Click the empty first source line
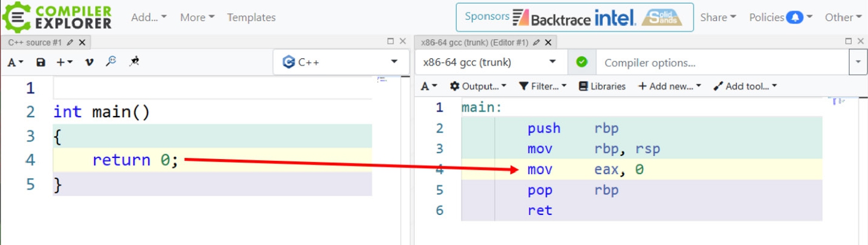 tap(212, 88)
